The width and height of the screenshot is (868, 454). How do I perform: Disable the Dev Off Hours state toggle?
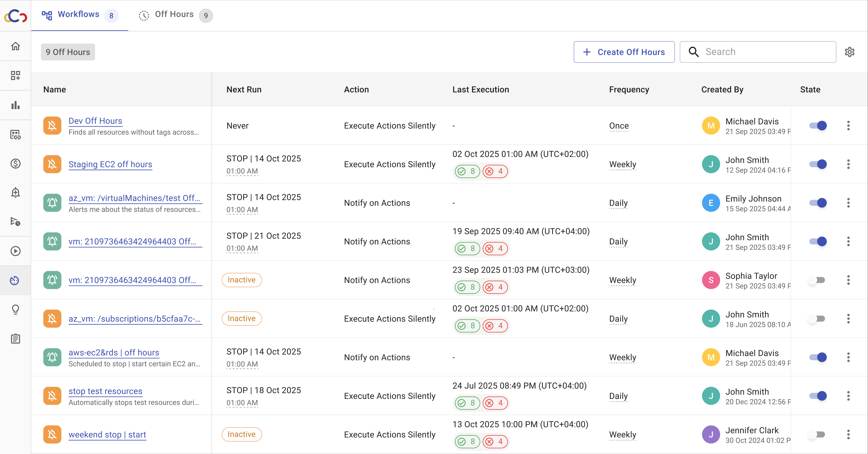pyautogui.click(x=818, y=126)
